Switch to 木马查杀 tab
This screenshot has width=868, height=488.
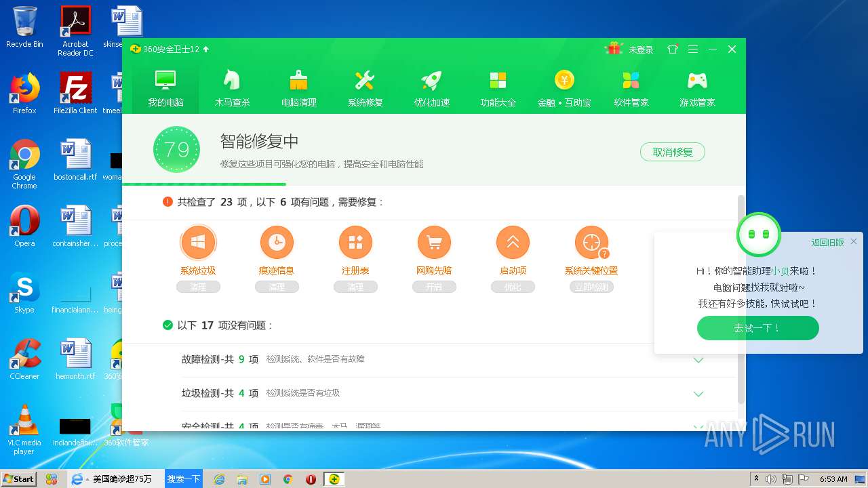tap(232, 89)
